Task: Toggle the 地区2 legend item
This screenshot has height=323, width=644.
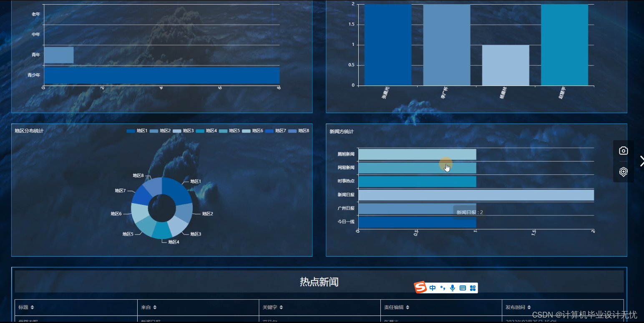Action: (x=160, y=131)
